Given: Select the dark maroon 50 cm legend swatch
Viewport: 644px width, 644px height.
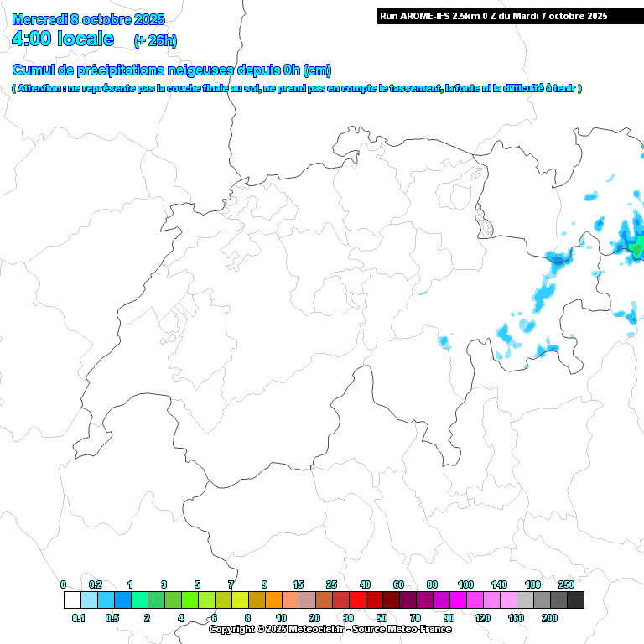Looking at the screenshot, I should tap(391, 600).
